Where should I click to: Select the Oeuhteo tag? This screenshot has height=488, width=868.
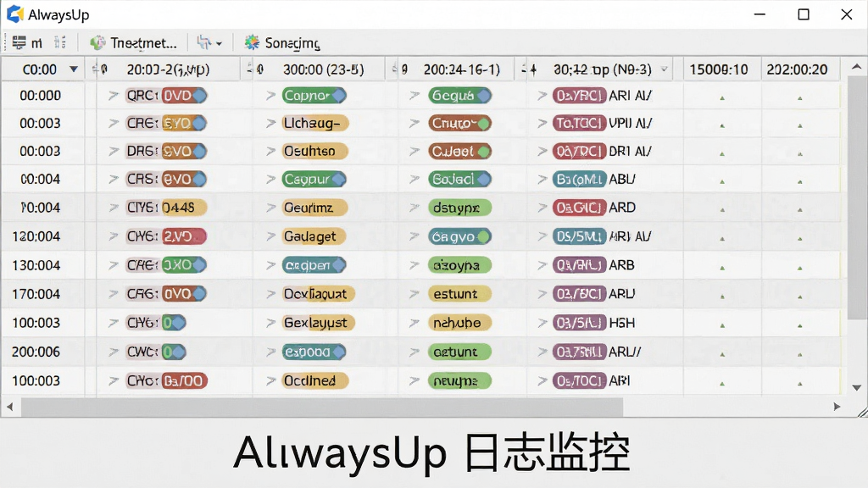(x=314, y=151)
